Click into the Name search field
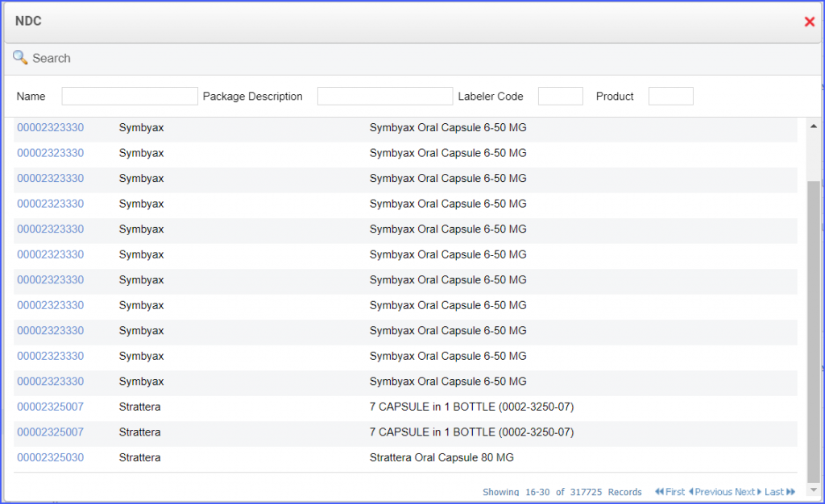This screenshot has height=504, width=825. tap(130, 96)
